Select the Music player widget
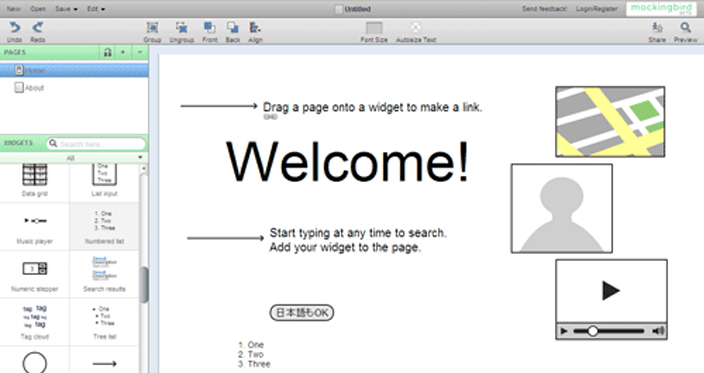This screenshot has height=373, width=704. (x=35, y=226)
